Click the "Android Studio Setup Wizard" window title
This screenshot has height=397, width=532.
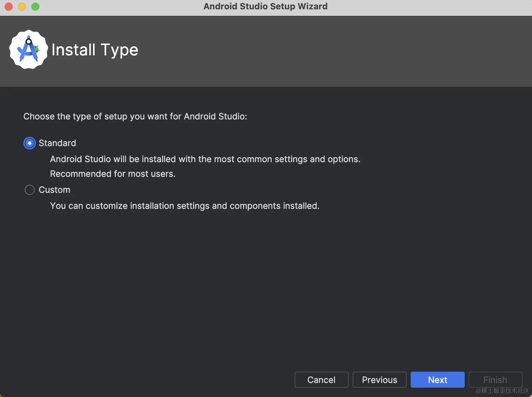[x=266, y=6]
